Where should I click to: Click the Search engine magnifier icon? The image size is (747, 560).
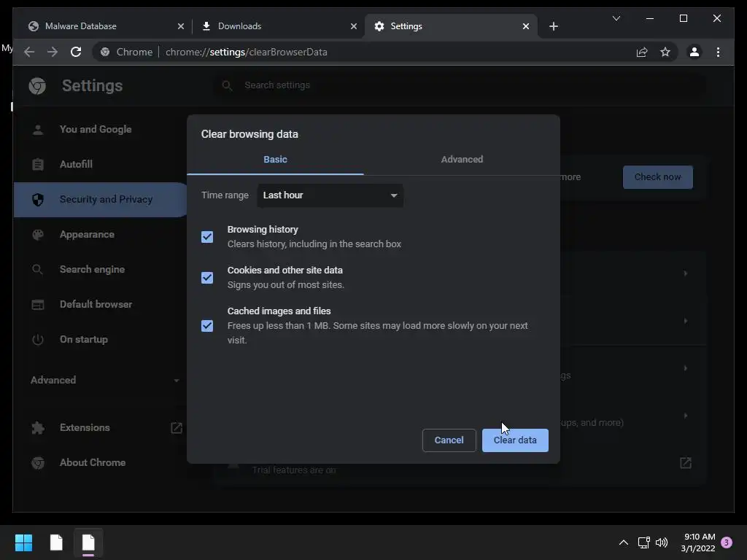[38, 270]
